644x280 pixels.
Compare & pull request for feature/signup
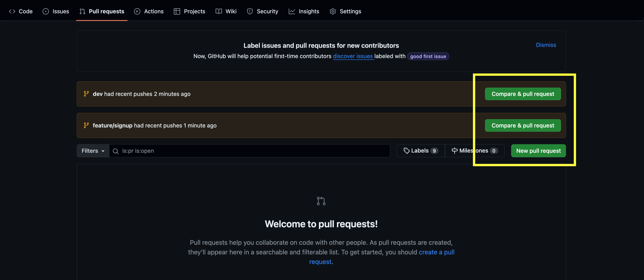coord(523,125)
